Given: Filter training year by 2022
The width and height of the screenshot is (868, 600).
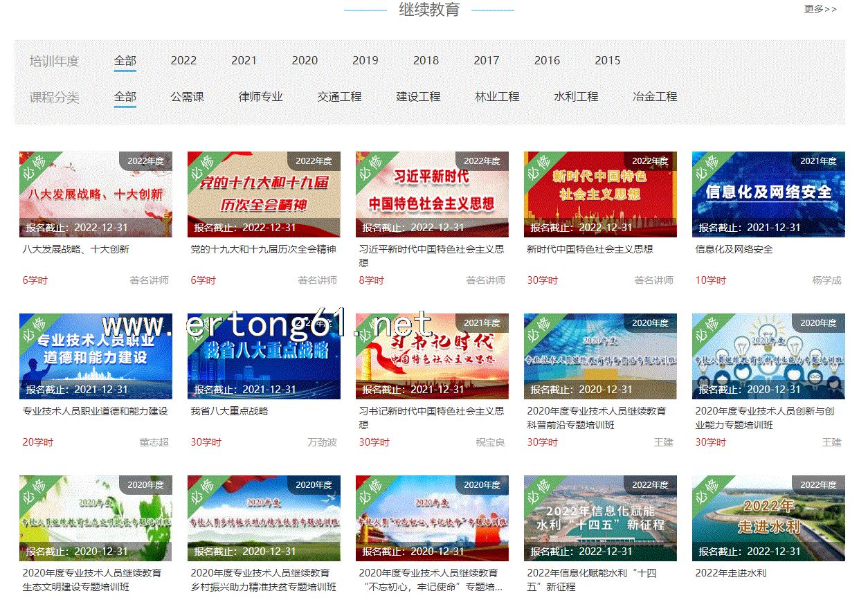Looking at the screenshot, I should [x=183, y=61].
